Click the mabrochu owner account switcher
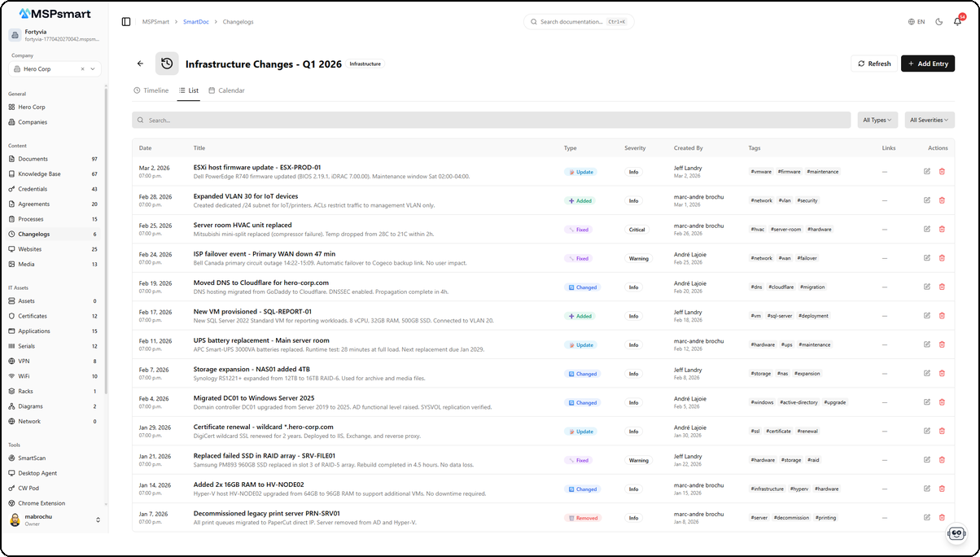The width and height of the screenshot is (980, 557). tap(41, 521)
